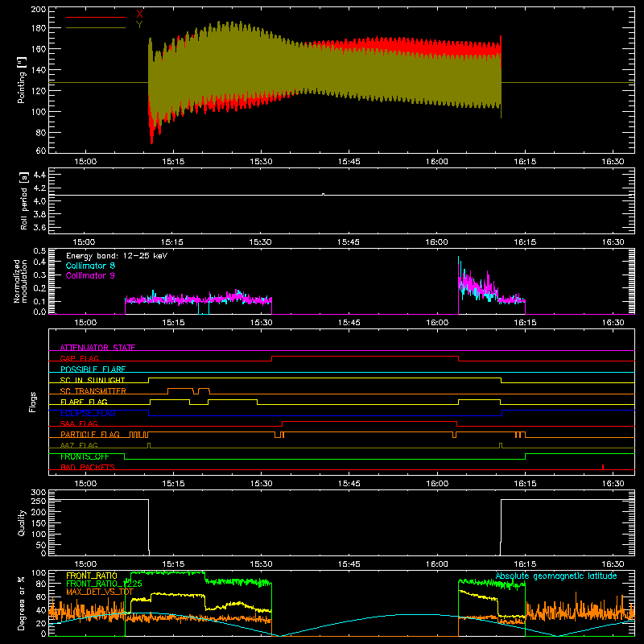
Task: Click the 16:30 tick under Quality plot
Action: click(x=613, y=564)
